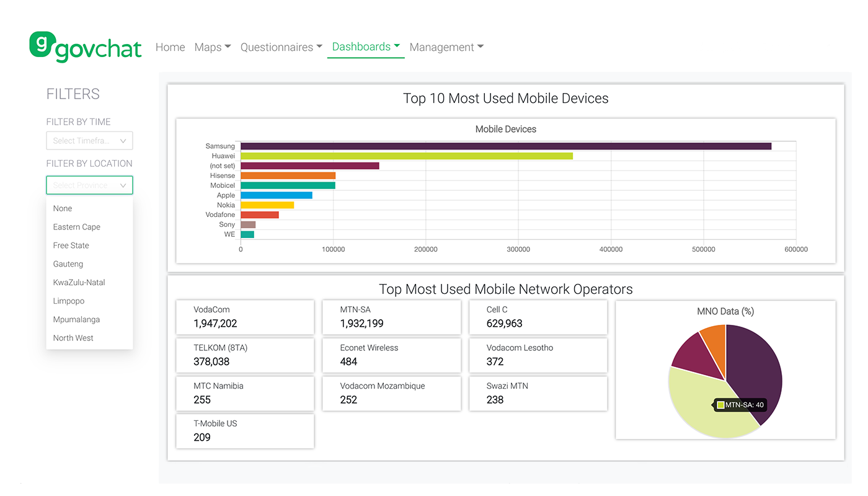Click the Sony bar in chart

point(248,224)
